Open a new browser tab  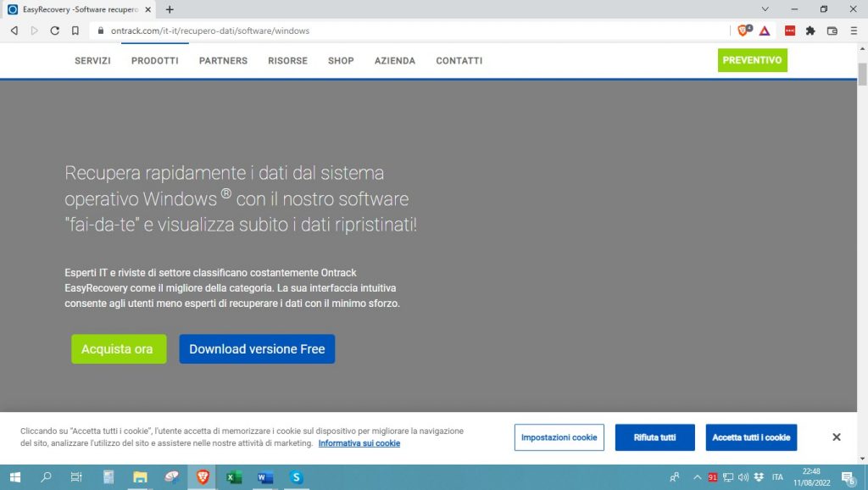pyautogui.click(x=170, y=9)
